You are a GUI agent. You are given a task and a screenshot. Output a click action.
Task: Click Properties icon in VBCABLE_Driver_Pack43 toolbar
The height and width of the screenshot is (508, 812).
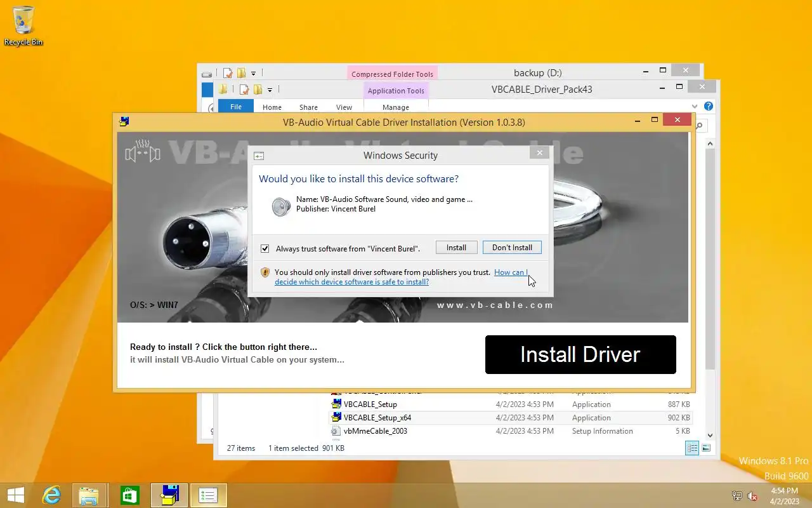click(244, 90)
